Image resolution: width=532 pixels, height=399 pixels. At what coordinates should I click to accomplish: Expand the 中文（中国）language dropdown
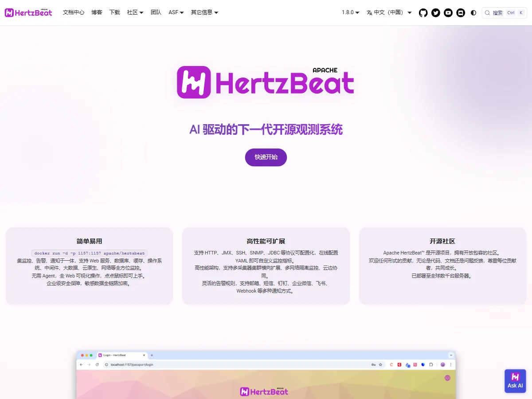tap(389, 12)
